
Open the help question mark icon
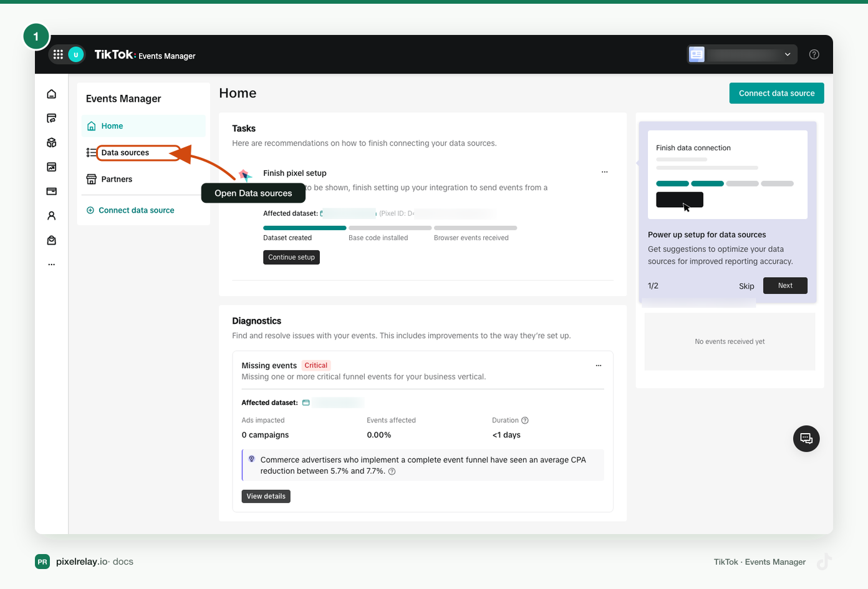coord(814,54)
